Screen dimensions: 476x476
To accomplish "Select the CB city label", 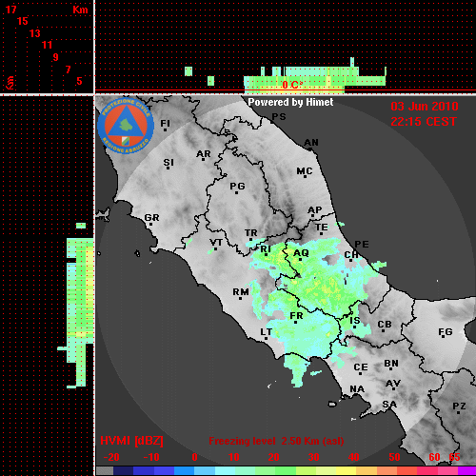I will coord(385,325).
